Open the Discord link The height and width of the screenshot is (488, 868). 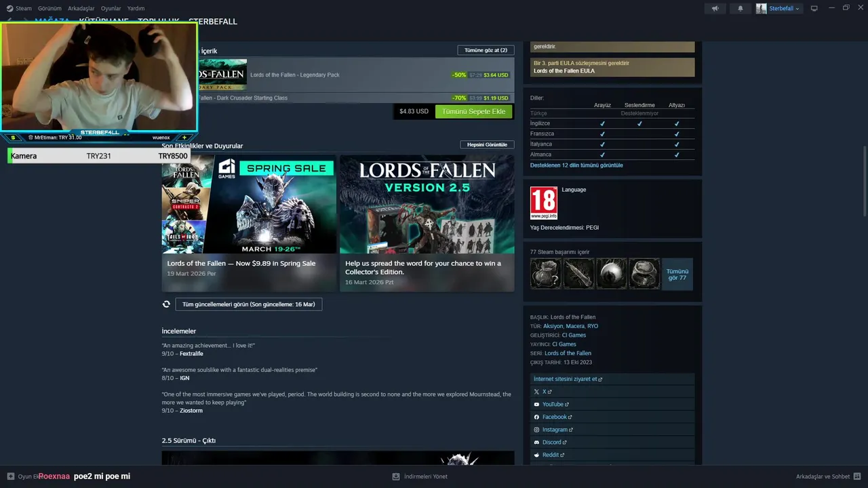pos(551,443)
